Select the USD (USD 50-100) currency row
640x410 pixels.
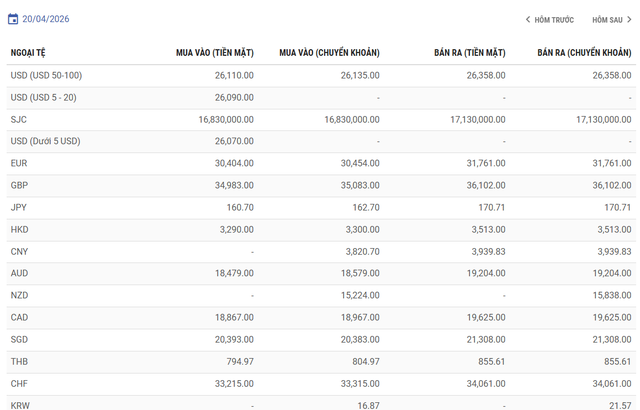(46, 75)
